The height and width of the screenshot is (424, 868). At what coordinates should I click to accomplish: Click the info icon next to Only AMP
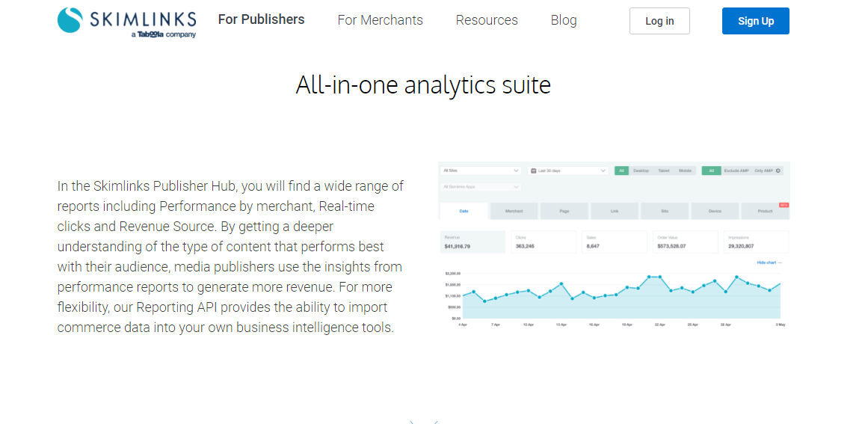pos(778,171)
